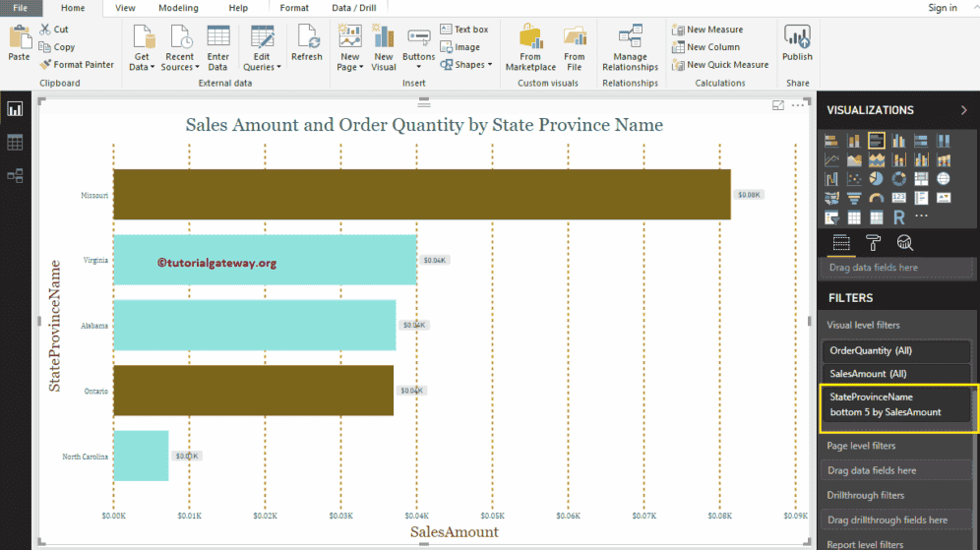Select the R script visual icon

[x=898, y=217]
